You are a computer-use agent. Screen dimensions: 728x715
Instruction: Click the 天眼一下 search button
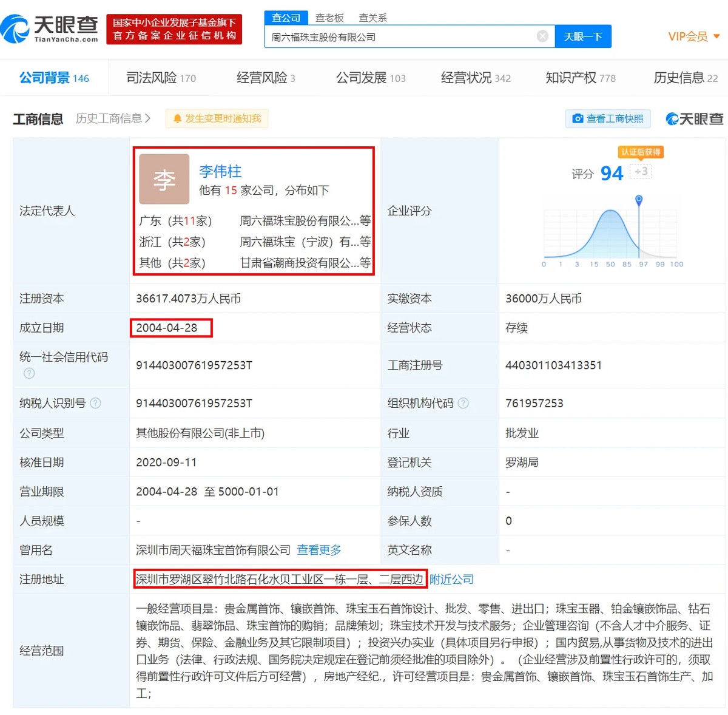[x=583, y=36]
